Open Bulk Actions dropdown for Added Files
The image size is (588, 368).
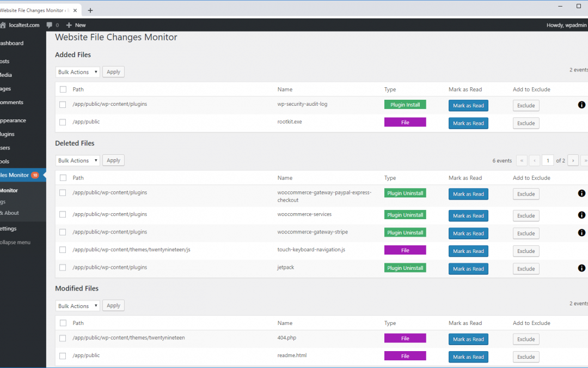pyautogui.click(x=78, y=72)
